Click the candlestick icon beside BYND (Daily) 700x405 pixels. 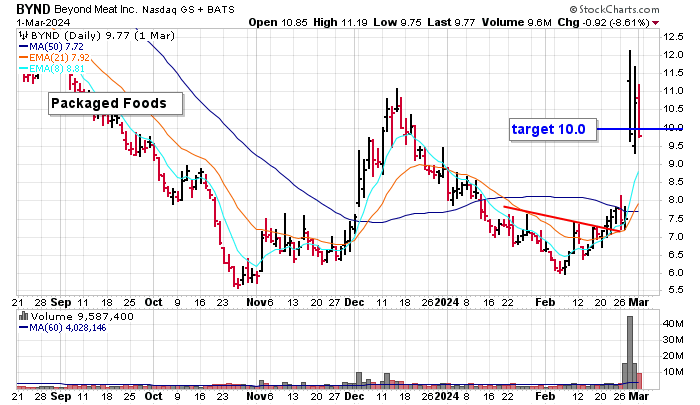(23, 36)
